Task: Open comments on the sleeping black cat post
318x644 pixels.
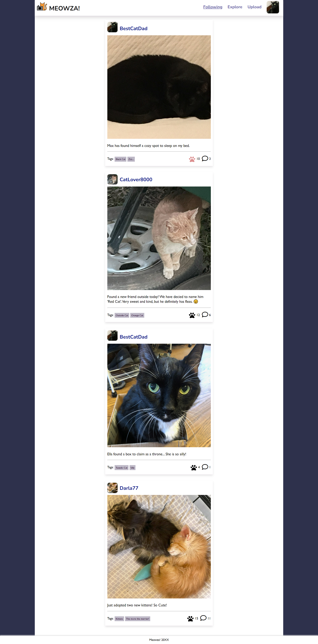Action: click(x=205, y=159)
